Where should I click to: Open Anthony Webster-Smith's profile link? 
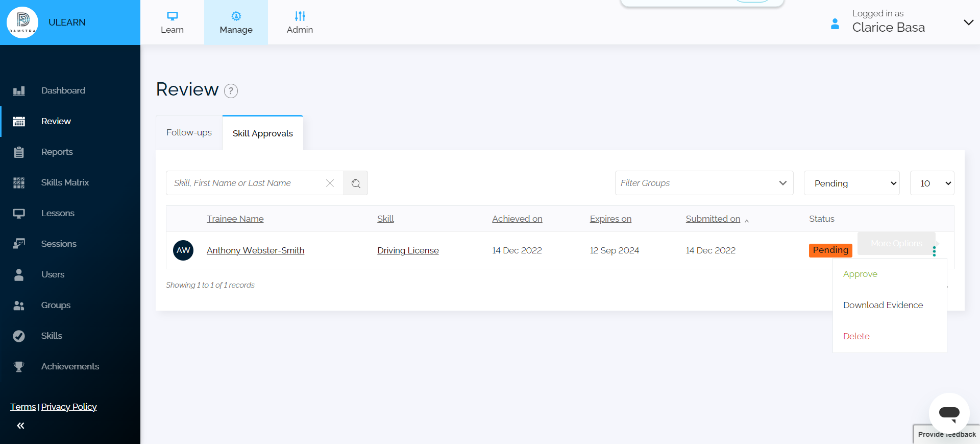(255, 250)
